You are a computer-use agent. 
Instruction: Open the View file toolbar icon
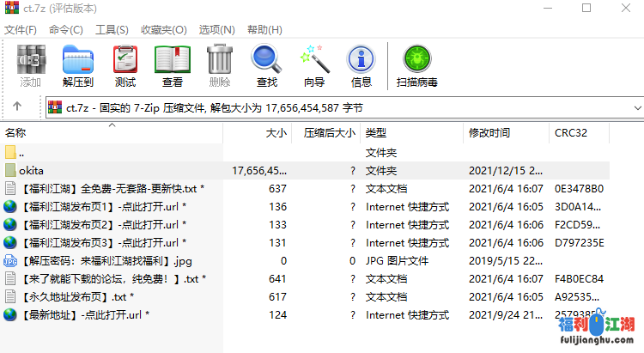172,66
